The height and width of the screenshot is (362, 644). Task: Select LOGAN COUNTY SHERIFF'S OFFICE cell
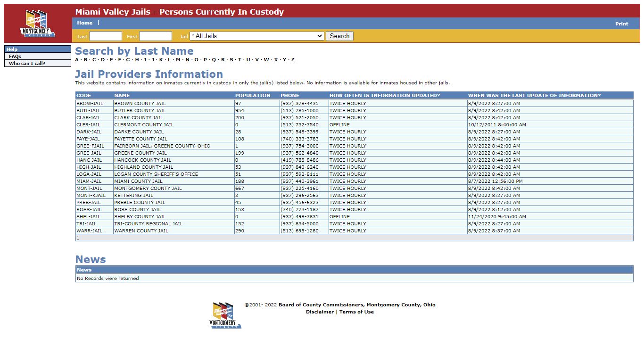(174, 174)
